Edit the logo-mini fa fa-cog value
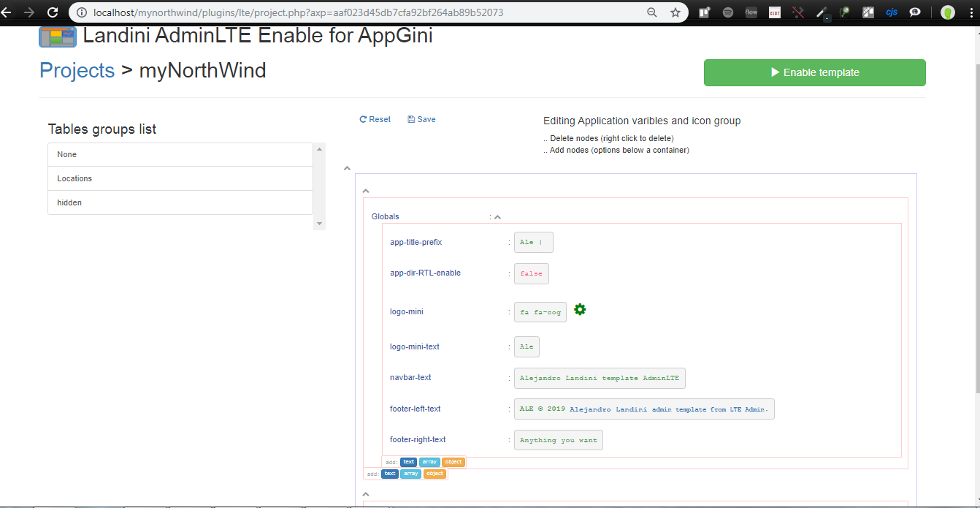980x508 pixels. 540,312
